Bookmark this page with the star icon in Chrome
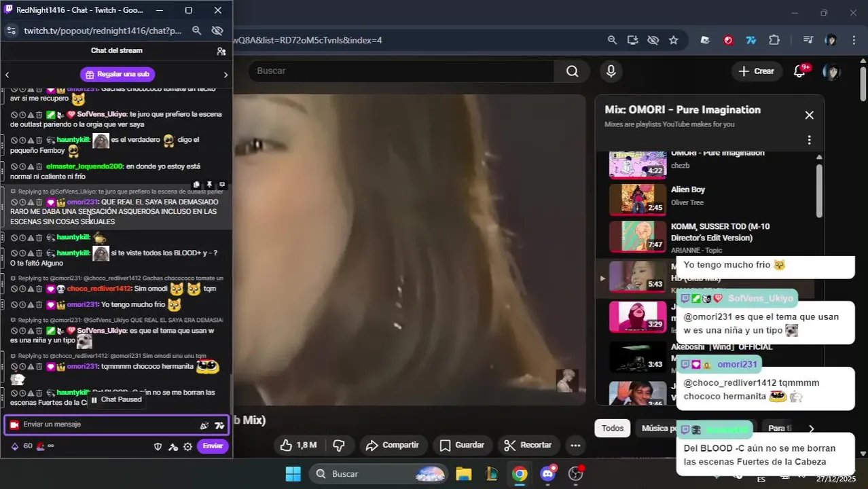This screenshot has height=489, width=868. coord(673,40)
